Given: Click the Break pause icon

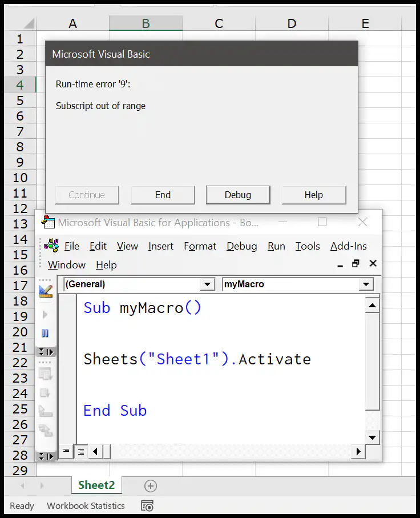Looking at the screenshot, I should [45, 333].
